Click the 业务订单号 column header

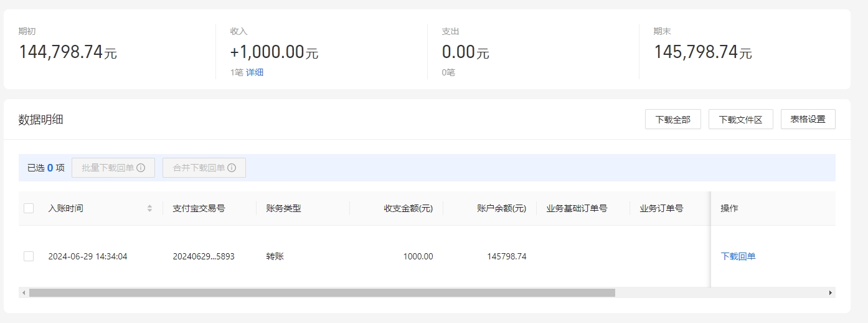pos(661,208)
